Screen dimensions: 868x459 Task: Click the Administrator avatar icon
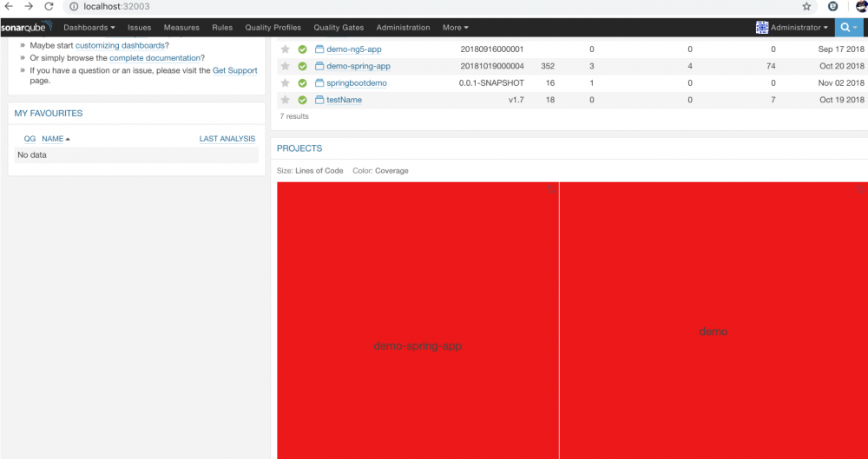762,27
